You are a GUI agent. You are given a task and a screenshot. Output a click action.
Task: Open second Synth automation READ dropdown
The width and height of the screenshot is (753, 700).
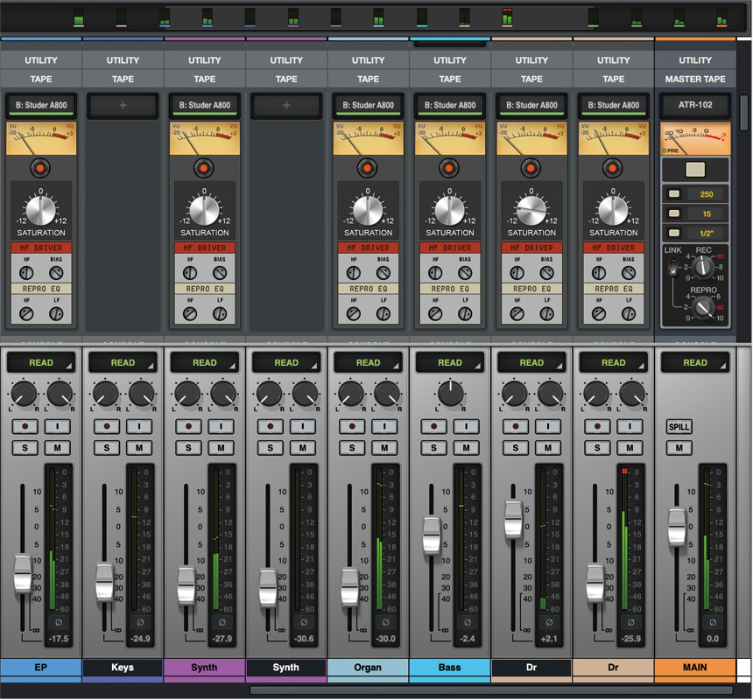tap(286, 363)
